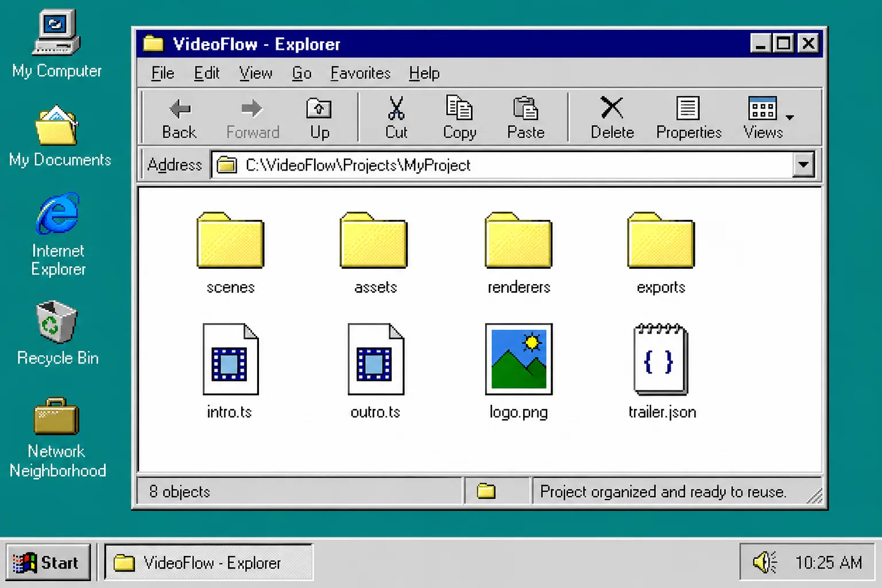
Task: Select Internet Explorer on the desktop
Action: (58, 235)
